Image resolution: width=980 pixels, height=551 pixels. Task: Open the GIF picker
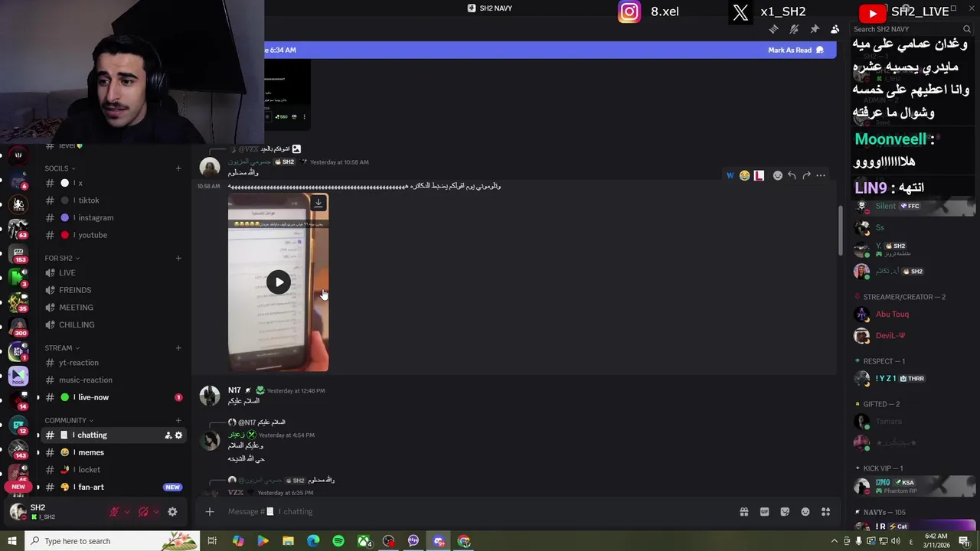(764, 512)
